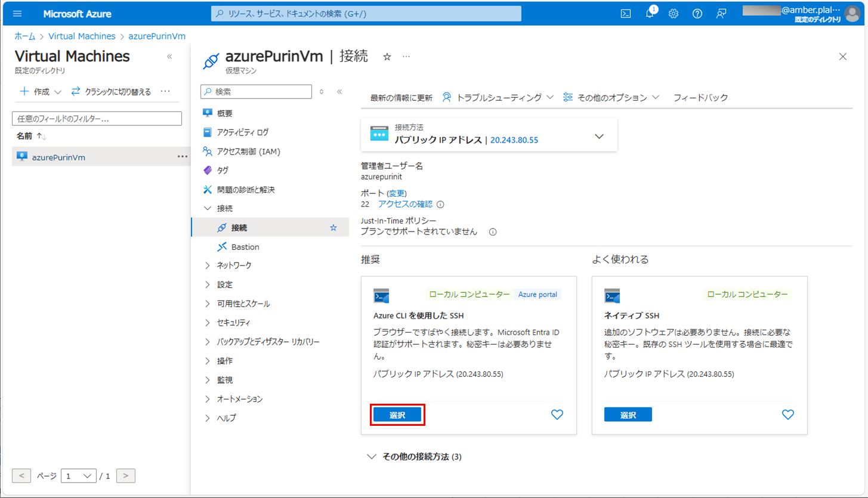Image resolution: width=868 pixels, height=498 pixels.
Task: Collapse the 接続 menu group
Action: [208, 209]
